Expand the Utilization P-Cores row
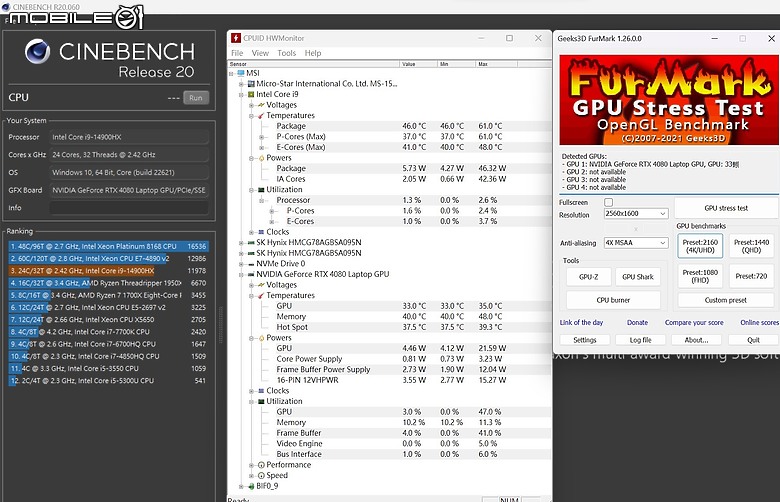This screenshot has height=502, width=780. click(x=272, y=211)
